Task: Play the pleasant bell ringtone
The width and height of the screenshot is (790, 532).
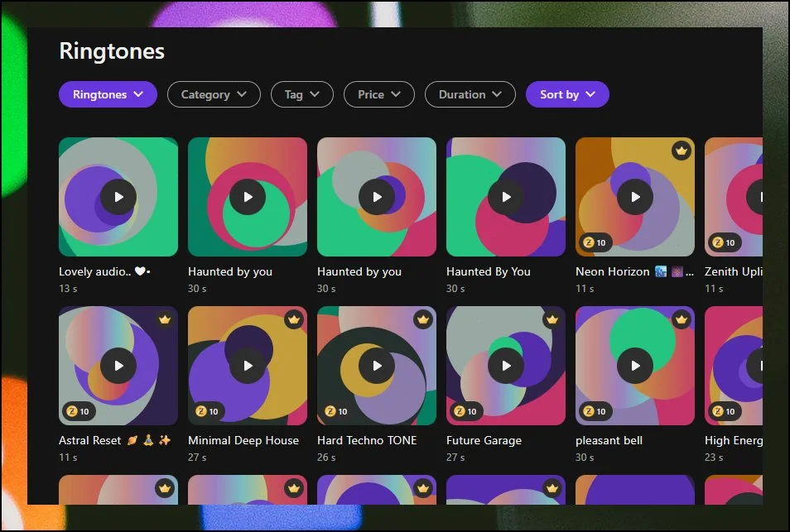Action: [x=635, y=366]
